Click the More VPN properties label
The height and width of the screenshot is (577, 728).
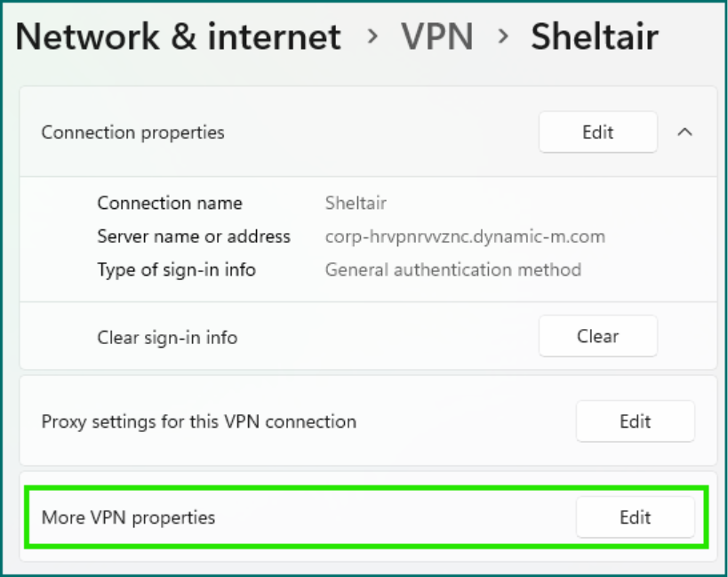(128, 517)
